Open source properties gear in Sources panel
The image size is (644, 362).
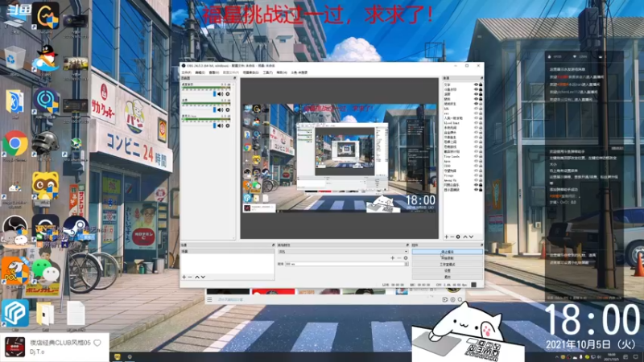pyautogui.click(x=458, y=237)
